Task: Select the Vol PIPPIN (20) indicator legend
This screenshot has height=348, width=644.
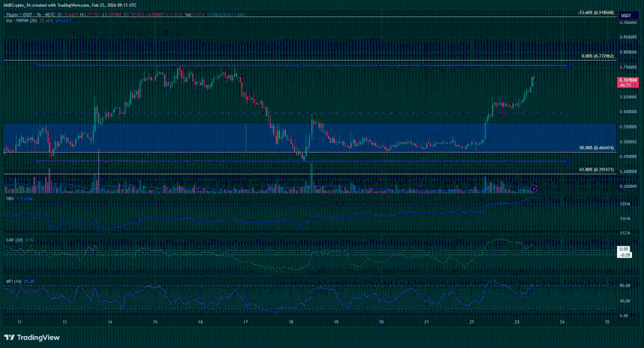Action: (22, 20)
